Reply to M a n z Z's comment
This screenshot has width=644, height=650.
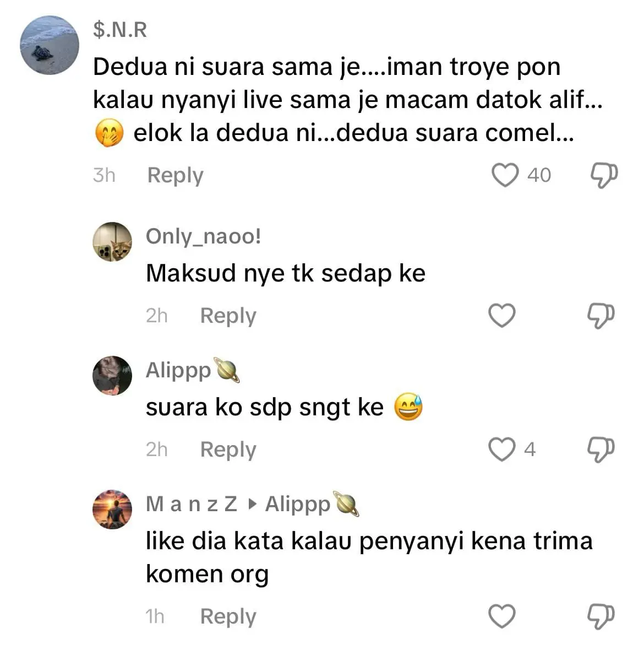(228, 616)
